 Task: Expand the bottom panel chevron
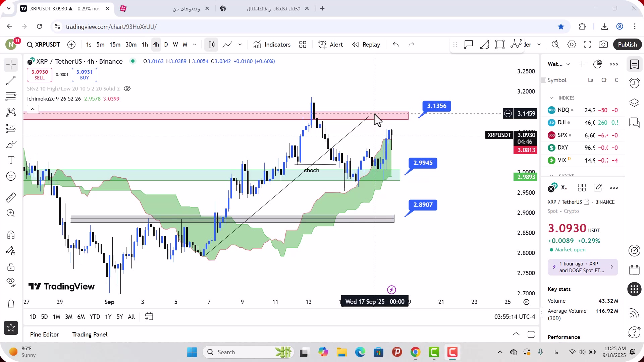(516, 335)
